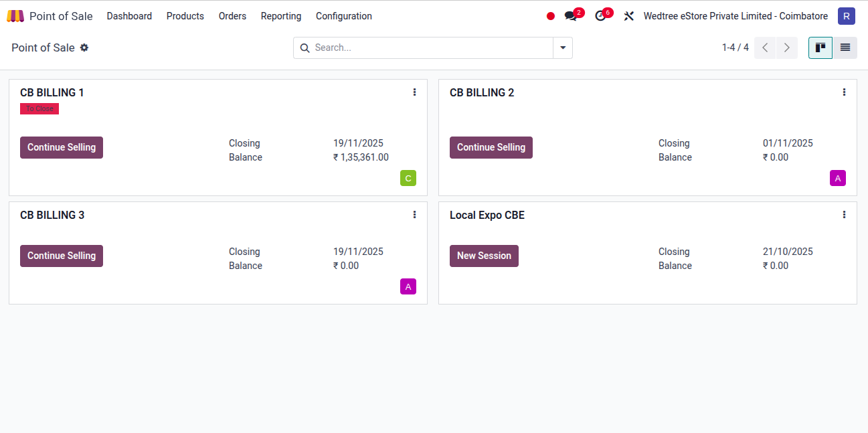
Task: Click New Session for Local Expo CBE
Action: click(x=484, y=256)
